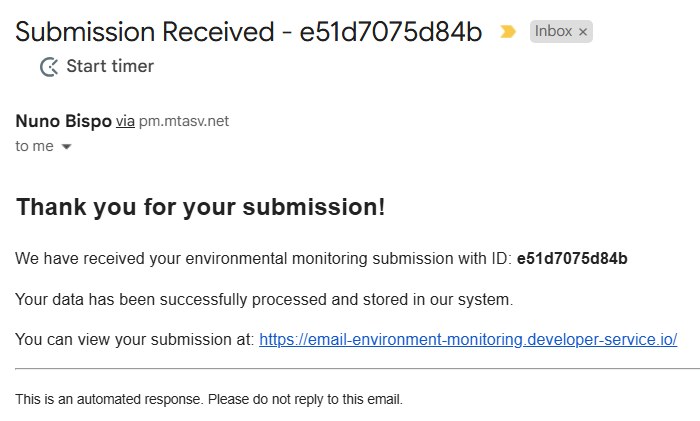Open the email-environment-monitoring developer-service link
The image size is (700, 421).
[x=468, y=339]
